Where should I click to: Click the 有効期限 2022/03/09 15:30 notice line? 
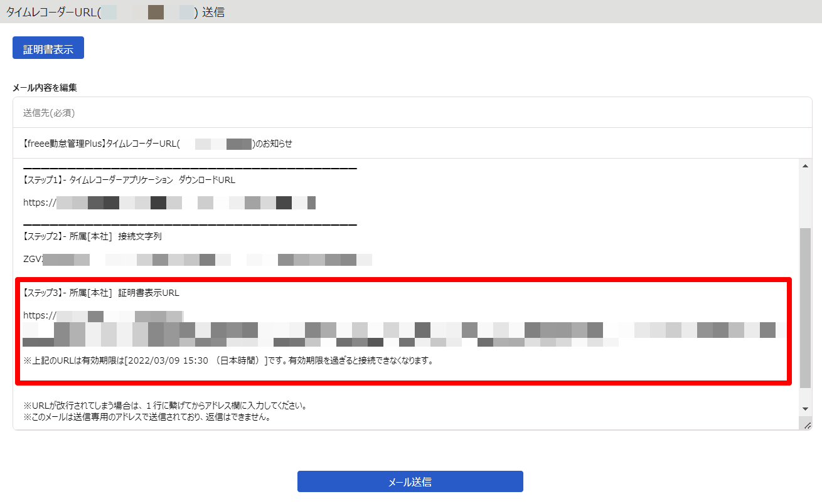228,360
